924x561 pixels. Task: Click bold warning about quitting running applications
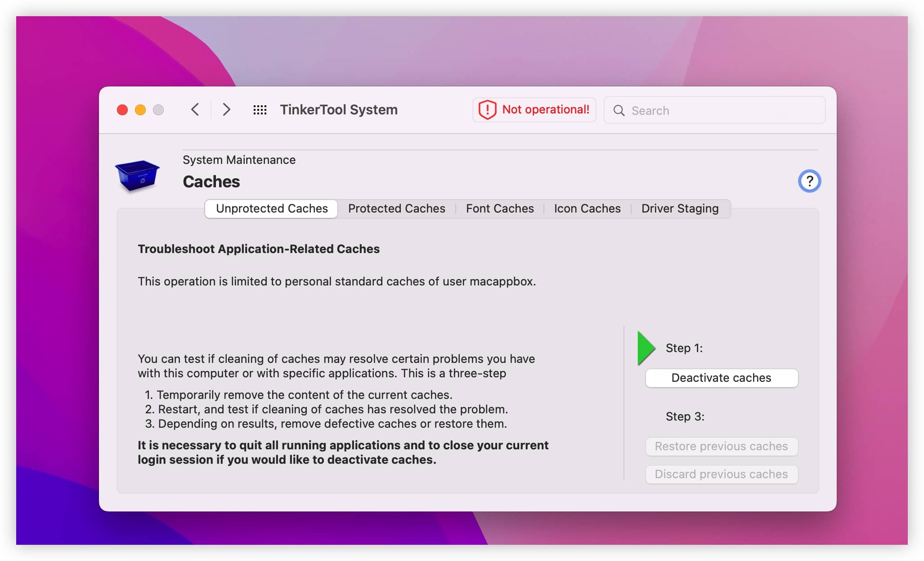(343, 452)
